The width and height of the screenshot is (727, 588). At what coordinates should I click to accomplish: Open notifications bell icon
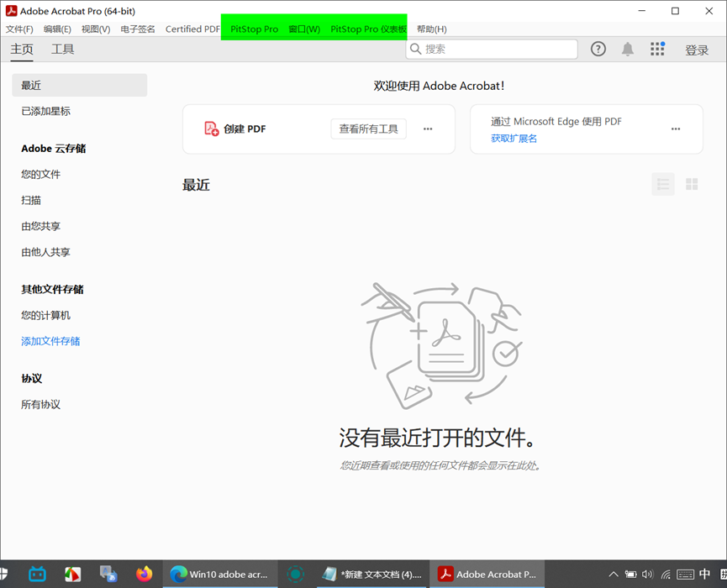pos(627,49)
